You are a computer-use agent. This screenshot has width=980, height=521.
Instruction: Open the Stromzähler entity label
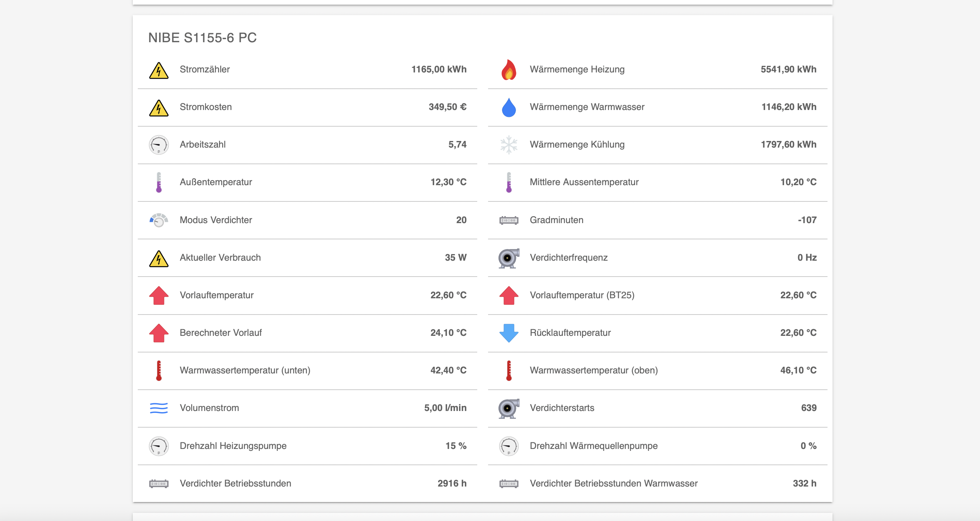(205, 69)
